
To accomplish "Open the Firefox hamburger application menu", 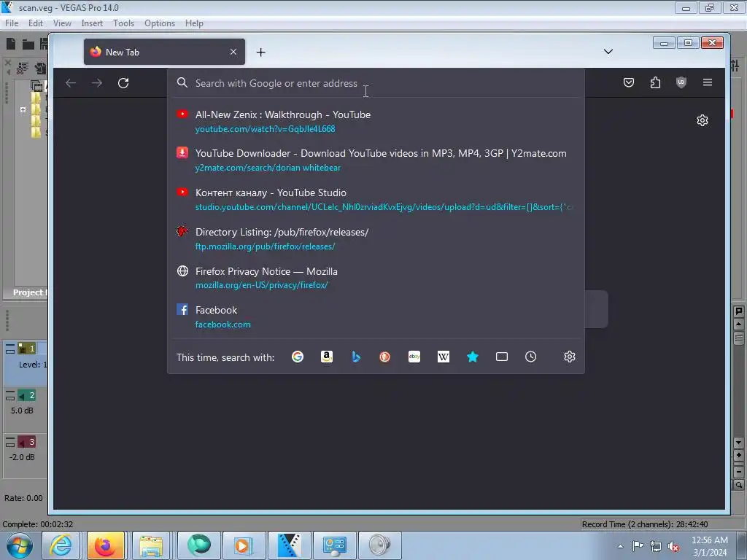I will tap(708, 82).
